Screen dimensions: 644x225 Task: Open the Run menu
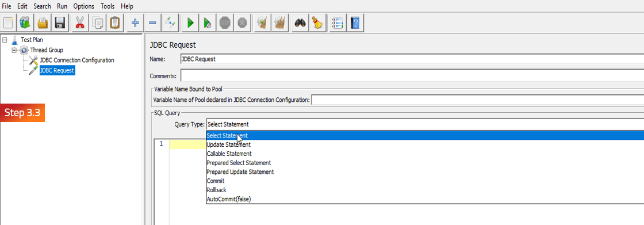click(63, 6)
